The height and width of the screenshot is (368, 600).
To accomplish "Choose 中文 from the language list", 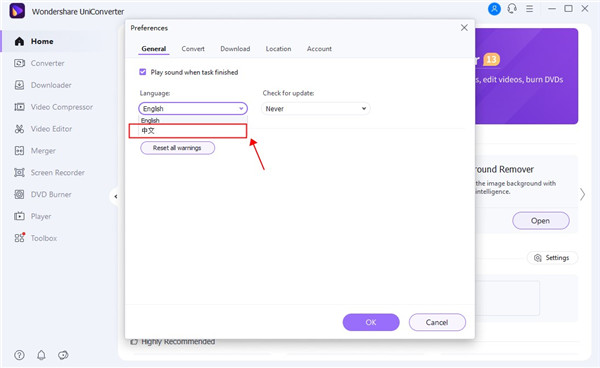I will pyautogui.click(x=188, y=131).
